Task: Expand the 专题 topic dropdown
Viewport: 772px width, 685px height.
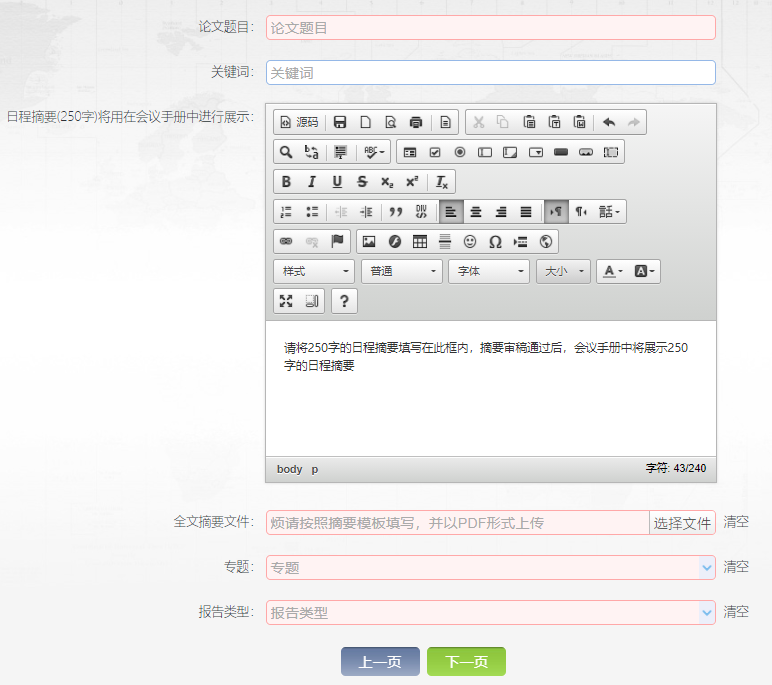Action: coord(707,568)
